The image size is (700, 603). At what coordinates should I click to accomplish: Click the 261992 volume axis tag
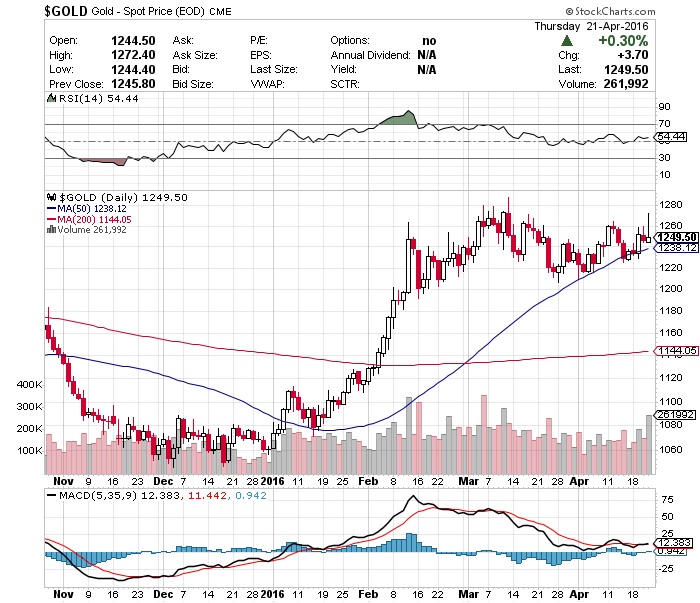675,415
